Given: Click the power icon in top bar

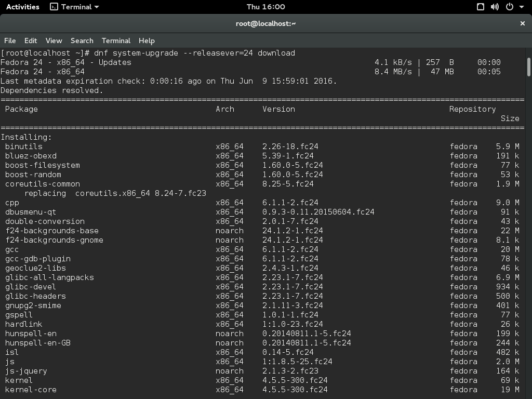Looking at the screenshot, I should coord(509,7).
